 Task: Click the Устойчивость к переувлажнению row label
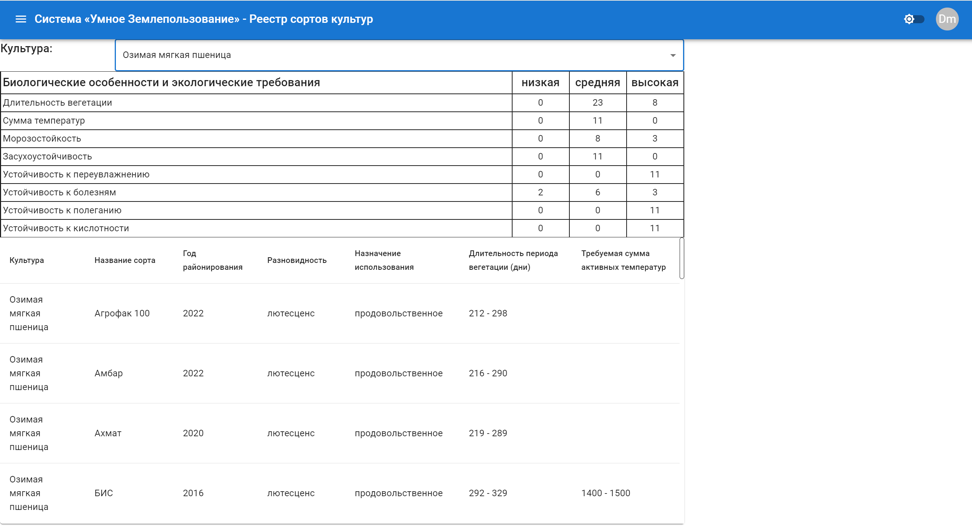76,175
